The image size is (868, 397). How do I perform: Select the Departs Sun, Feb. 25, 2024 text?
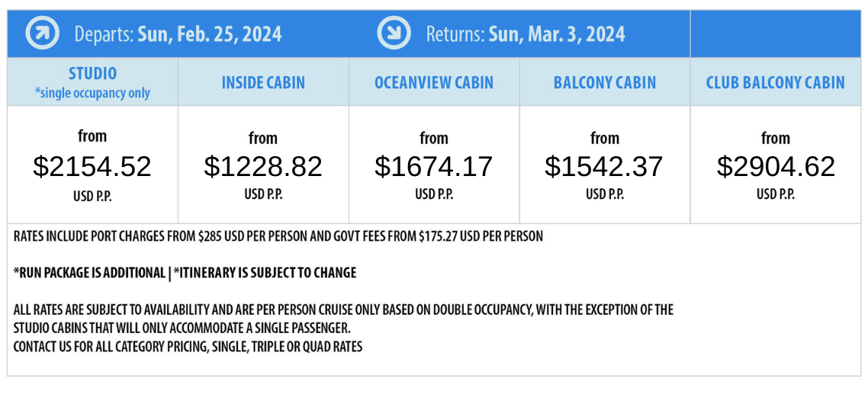178,34
